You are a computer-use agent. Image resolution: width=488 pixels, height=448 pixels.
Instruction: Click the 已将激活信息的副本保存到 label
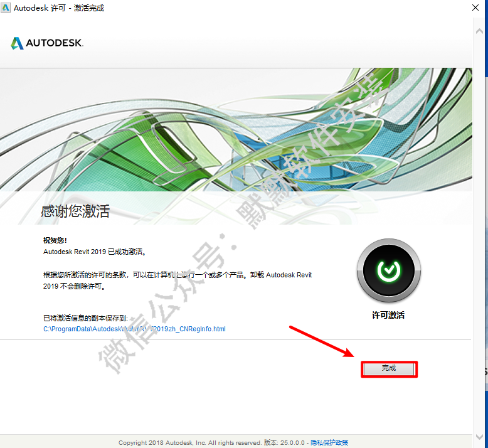coord(85,318)
